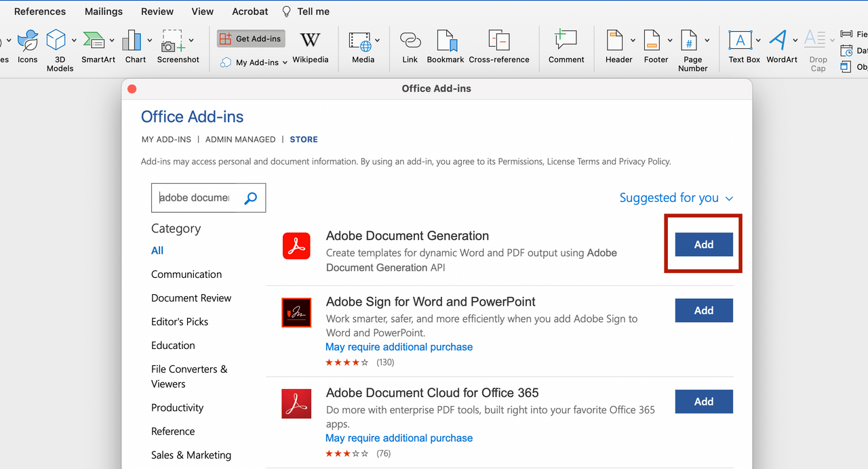Select the Communication category
Image resolution: width=868 pixels, height=469 pixels.
186,274
